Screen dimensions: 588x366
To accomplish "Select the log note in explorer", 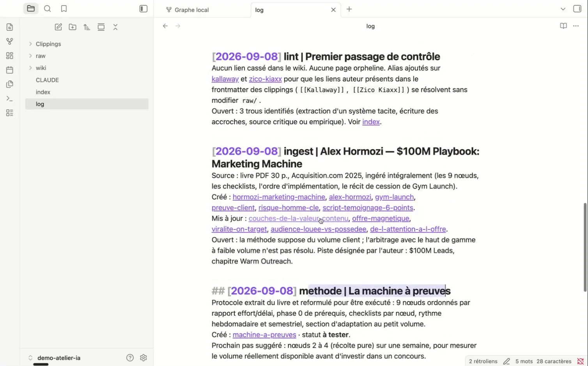I will coord(87,104).
